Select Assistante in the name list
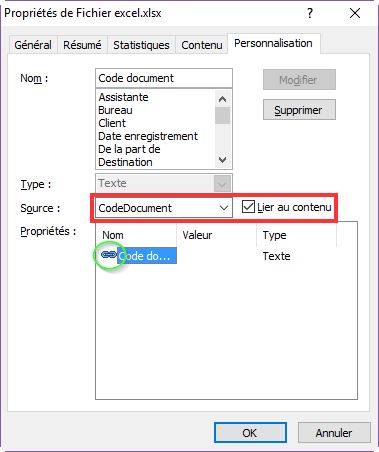Viewport: 379px width, 452px height. [123, 97]
